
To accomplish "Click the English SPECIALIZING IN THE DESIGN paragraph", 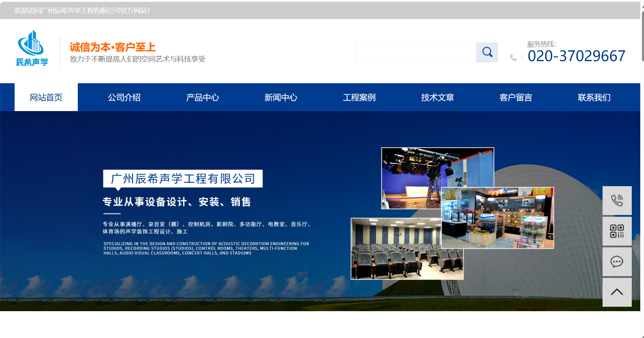I will (206, 248).
